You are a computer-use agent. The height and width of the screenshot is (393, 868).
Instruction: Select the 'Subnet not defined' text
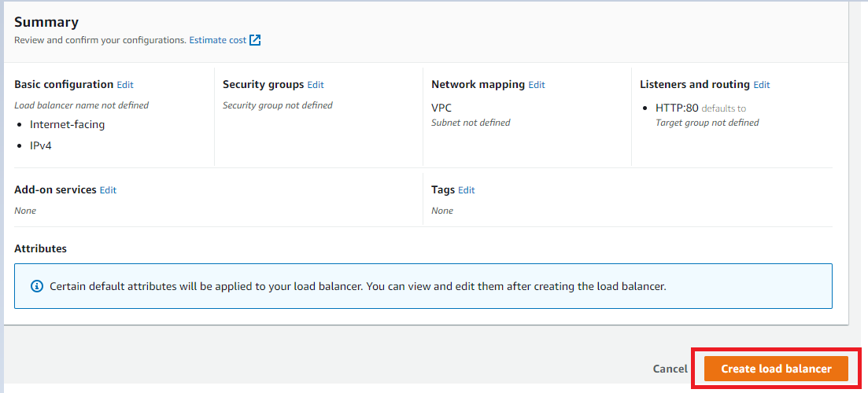click(x=471, y=122)
